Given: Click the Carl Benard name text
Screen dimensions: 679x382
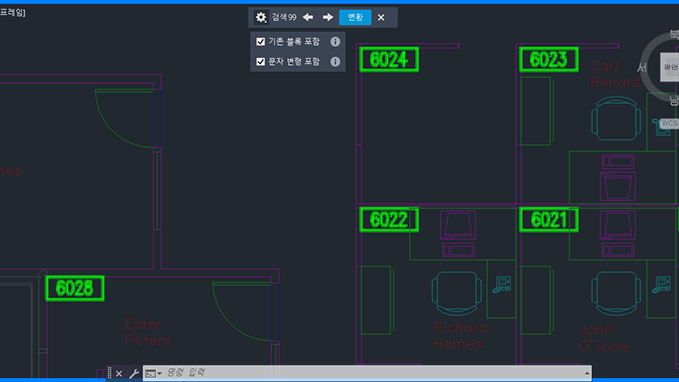Looking at the screenshot, I should (615, 74).
